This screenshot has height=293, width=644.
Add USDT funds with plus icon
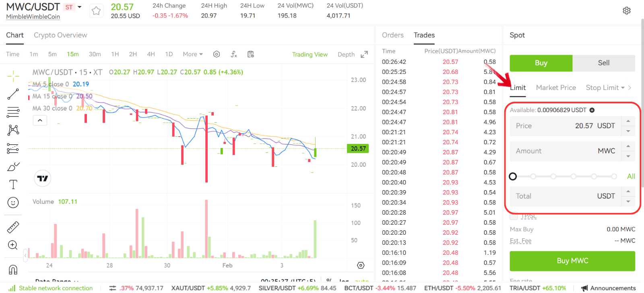(592, 110)
